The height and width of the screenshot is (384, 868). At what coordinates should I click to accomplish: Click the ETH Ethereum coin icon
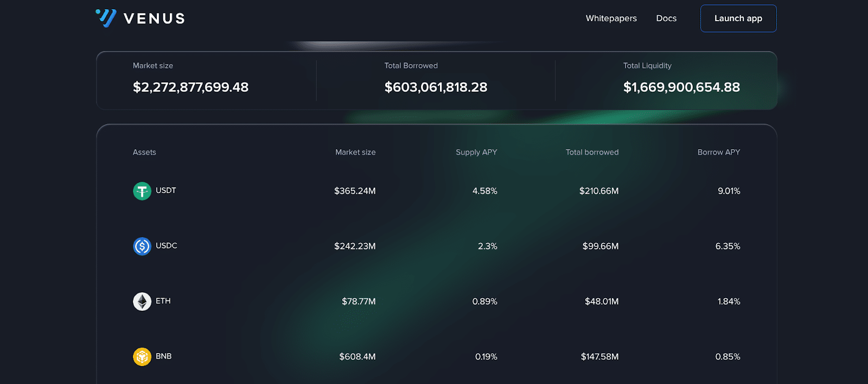pyautogui.click(x=142, y=302)
